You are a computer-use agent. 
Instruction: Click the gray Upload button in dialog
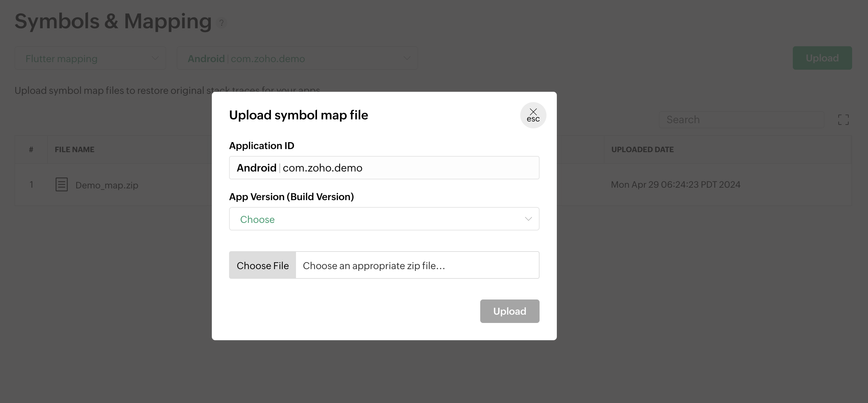[x=510, y=311]
